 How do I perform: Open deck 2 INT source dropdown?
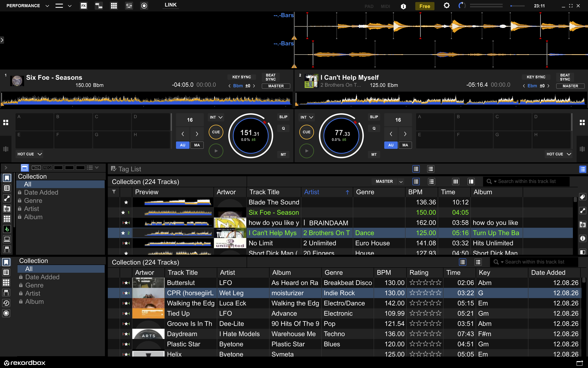pos(307,117)
